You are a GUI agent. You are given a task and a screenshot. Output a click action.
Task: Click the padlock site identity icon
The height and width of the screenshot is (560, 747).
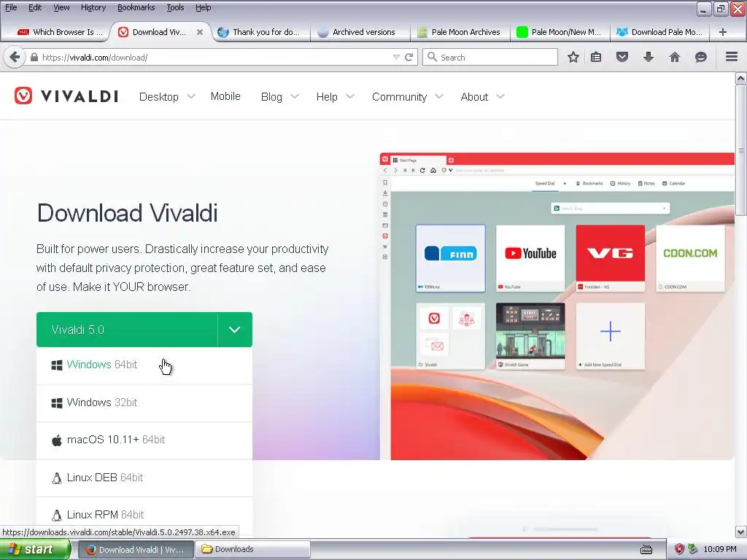[x=34, y=57]
